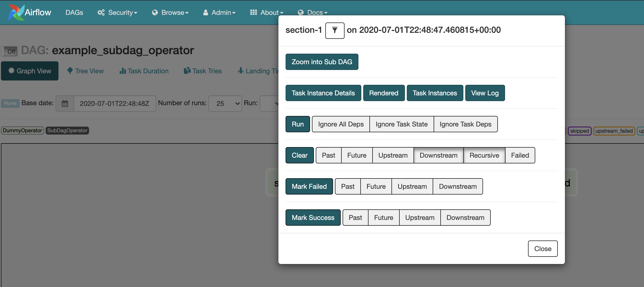
Task: Check the Recursive option for Clear
Action: pyautogui.click(x=484, y=155)
